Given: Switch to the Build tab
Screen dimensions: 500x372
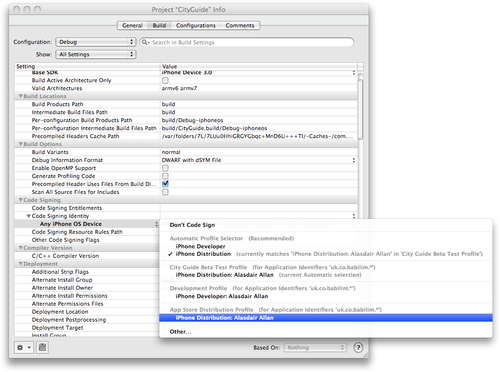Looking at the screenshot, I should click(159, 26).
